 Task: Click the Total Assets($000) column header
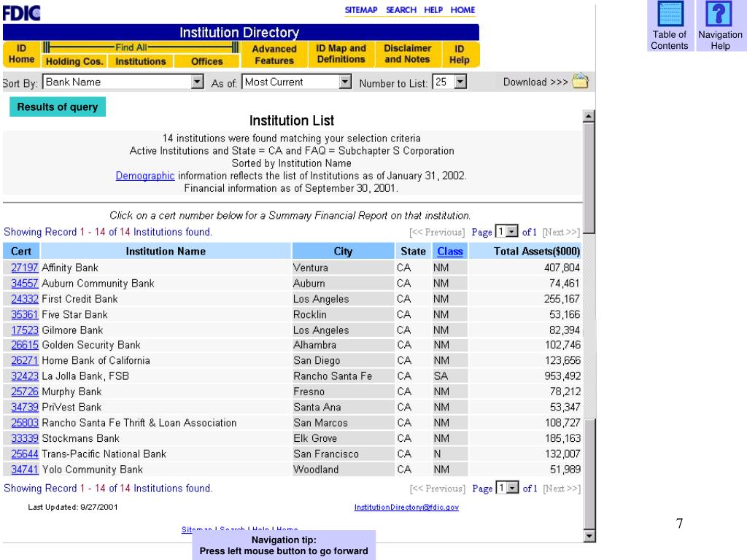tap(525, 251)
